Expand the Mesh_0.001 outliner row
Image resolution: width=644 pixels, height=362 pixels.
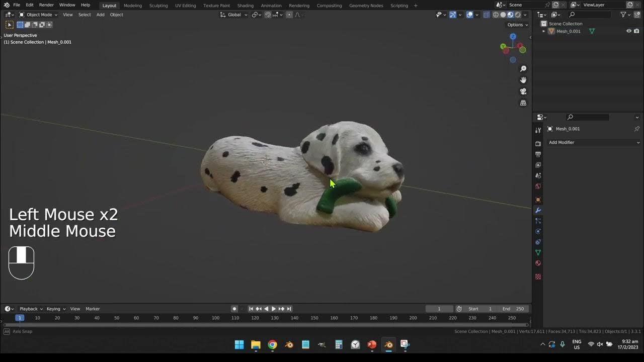pos(544,31)
